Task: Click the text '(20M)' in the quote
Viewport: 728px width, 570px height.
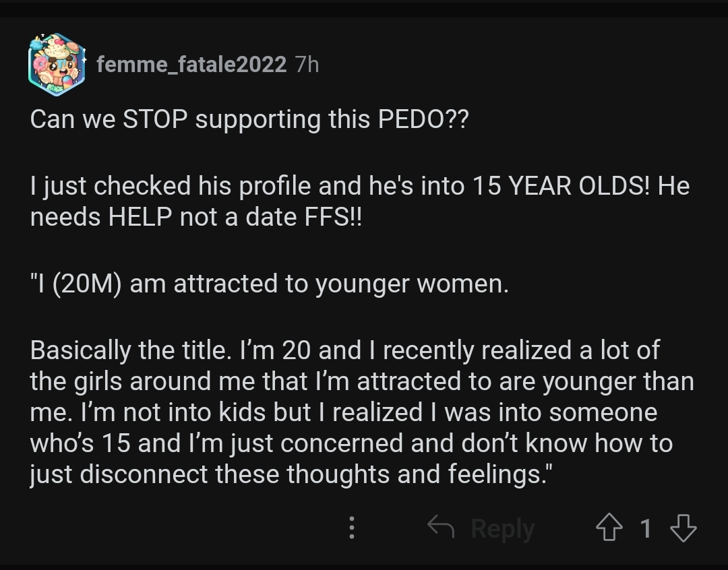Action: tap(87, 284)
